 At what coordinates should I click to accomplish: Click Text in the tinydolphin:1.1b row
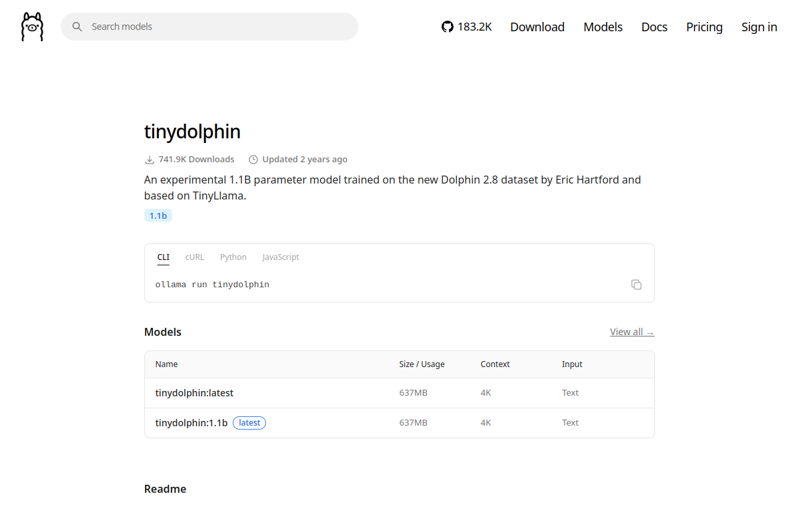point(571,423)
